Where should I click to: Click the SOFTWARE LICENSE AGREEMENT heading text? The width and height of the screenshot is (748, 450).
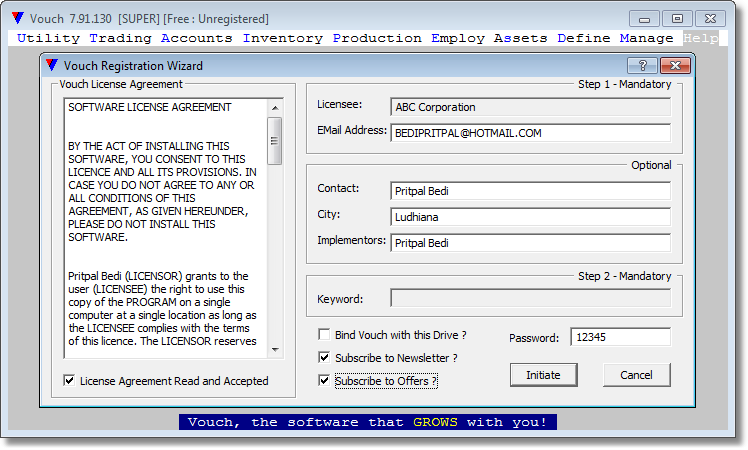(x=150, y=107)
